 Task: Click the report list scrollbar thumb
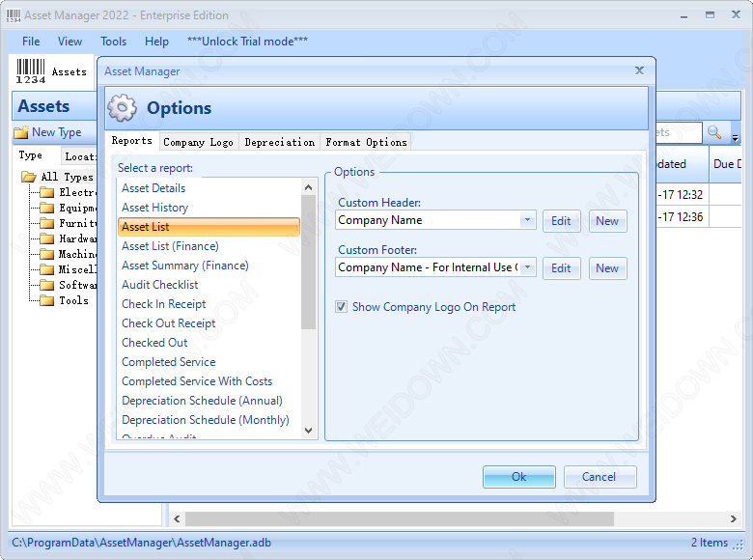point(308,263)
